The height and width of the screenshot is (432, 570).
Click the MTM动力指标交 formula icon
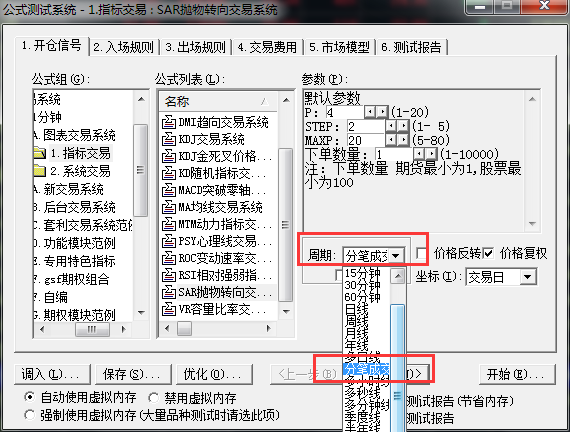tap(169, 224)
